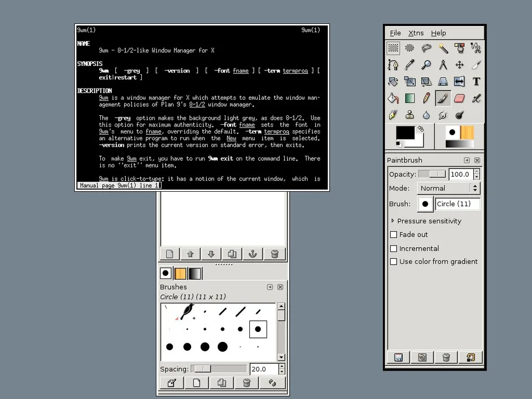Select the Paintbrush tool

[x=443, y=99]
